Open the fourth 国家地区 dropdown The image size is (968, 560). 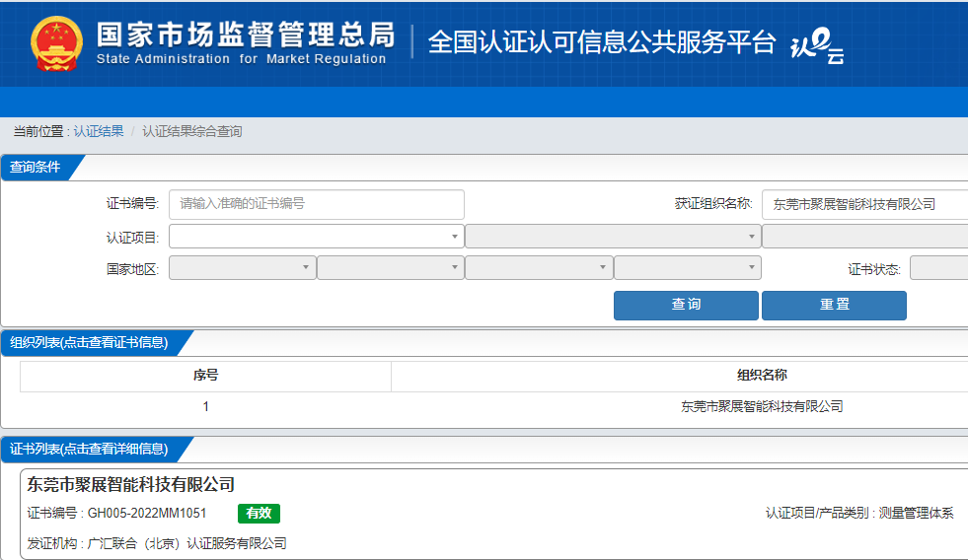(x=687, y=267)
